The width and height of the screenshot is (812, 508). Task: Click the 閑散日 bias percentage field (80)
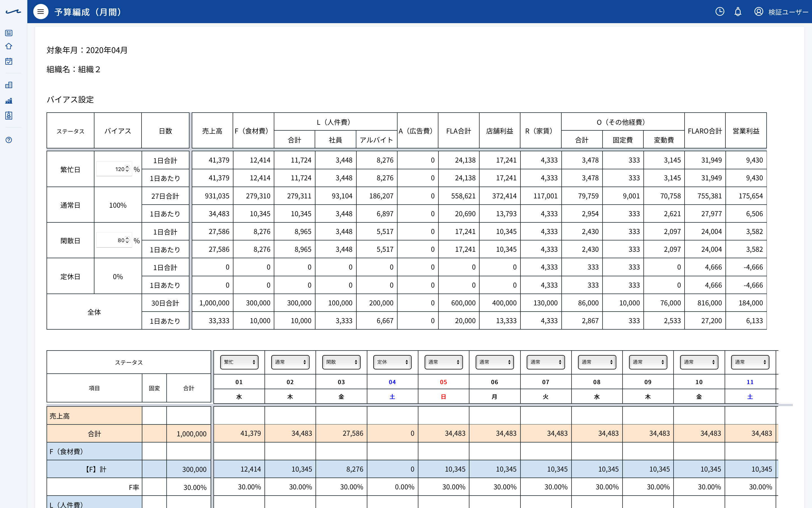(114, 240)
